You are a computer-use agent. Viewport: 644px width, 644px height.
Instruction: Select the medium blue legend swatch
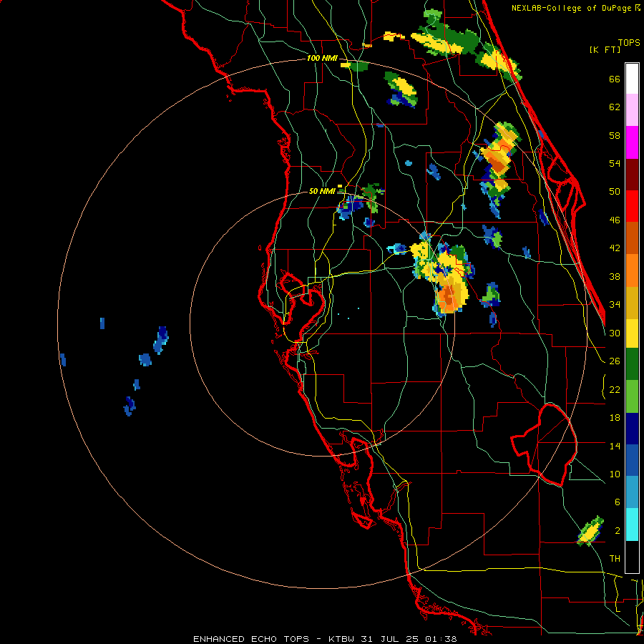click(632, 460)
